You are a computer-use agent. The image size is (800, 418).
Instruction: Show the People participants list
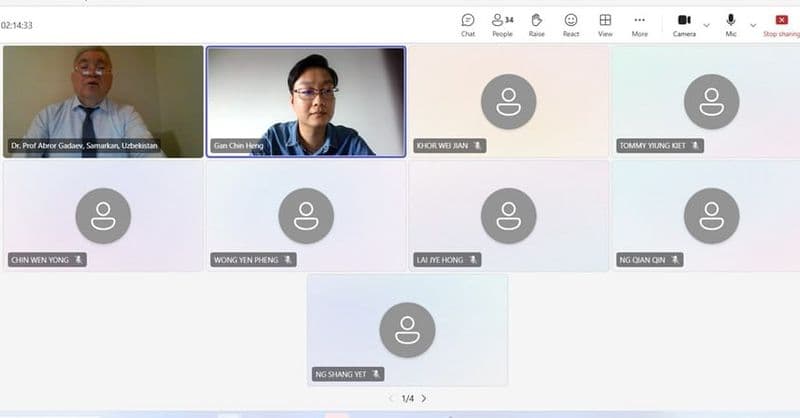click(x=503, y=25)
